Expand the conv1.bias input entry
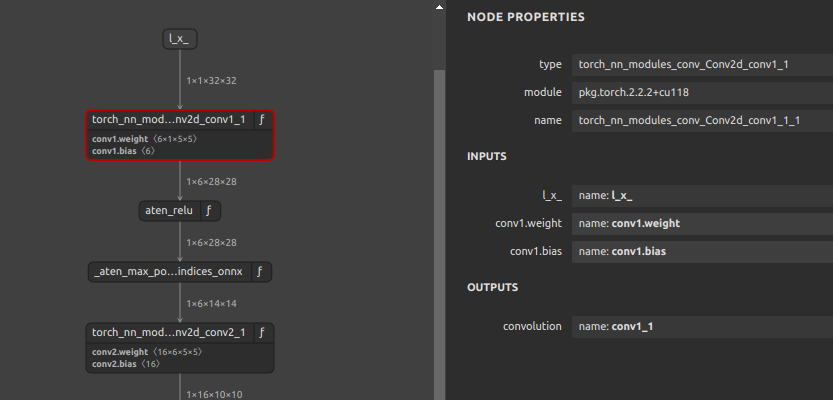The width and height of the screenshot is (833, 400). tap(702, 252)
